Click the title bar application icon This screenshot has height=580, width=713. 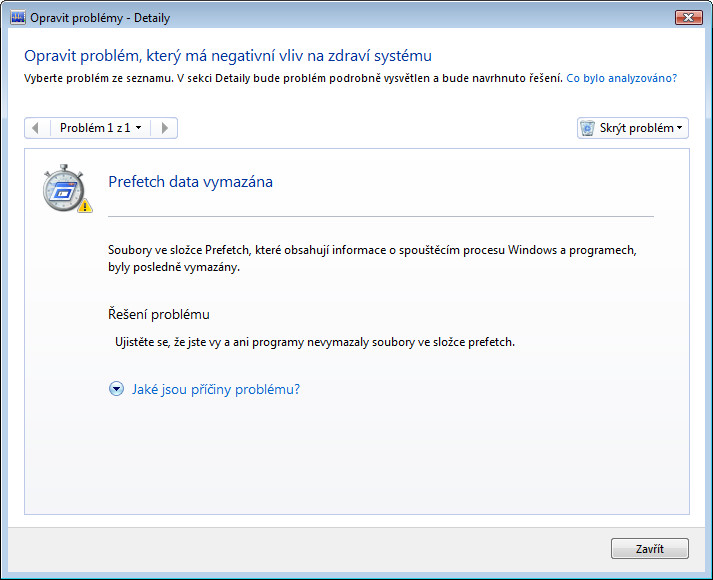tap(18, 18)
